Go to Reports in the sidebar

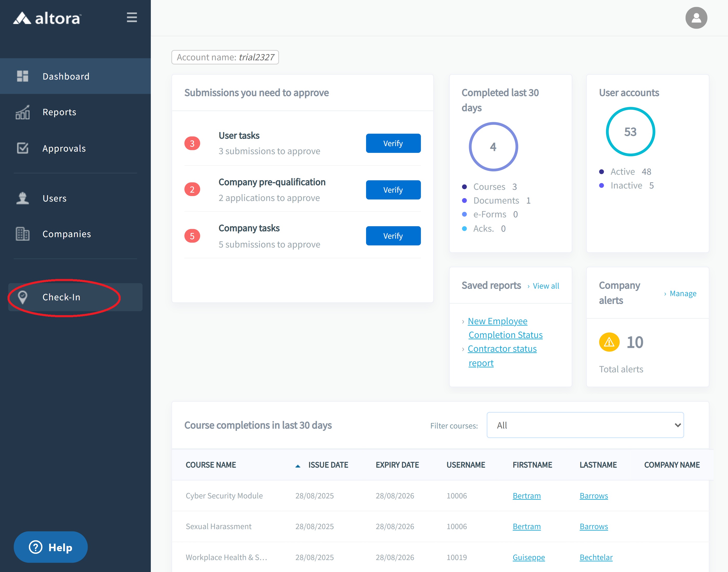pos(75,112)
